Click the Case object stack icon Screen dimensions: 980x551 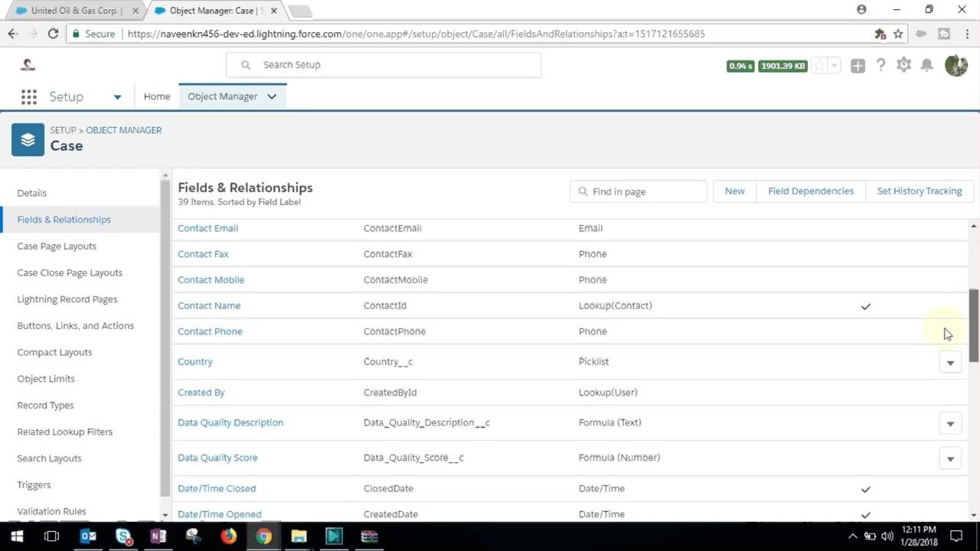point(28,140)
